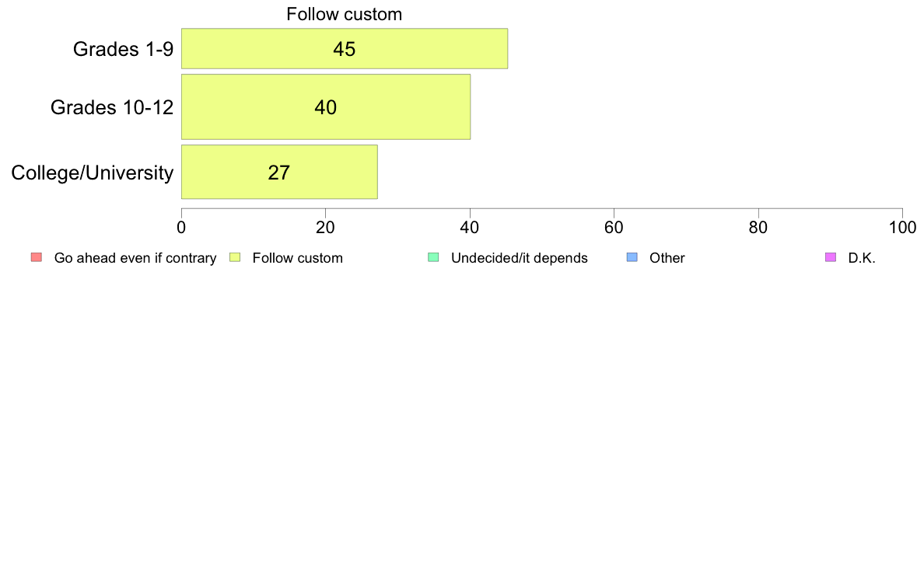This screenshot has width=924, height=572.
Task: Click the Grades 10-12 axis label
Action: [x=112, y=107]
